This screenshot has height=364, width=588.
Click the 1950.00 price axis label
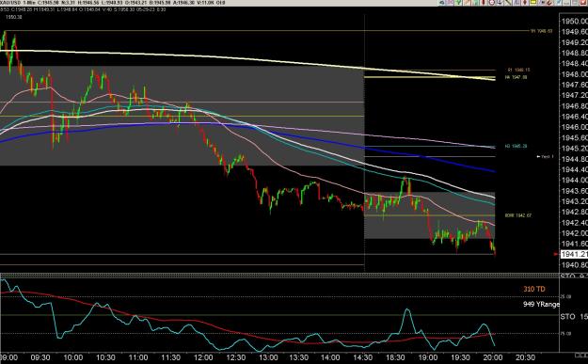click(574, 21)
